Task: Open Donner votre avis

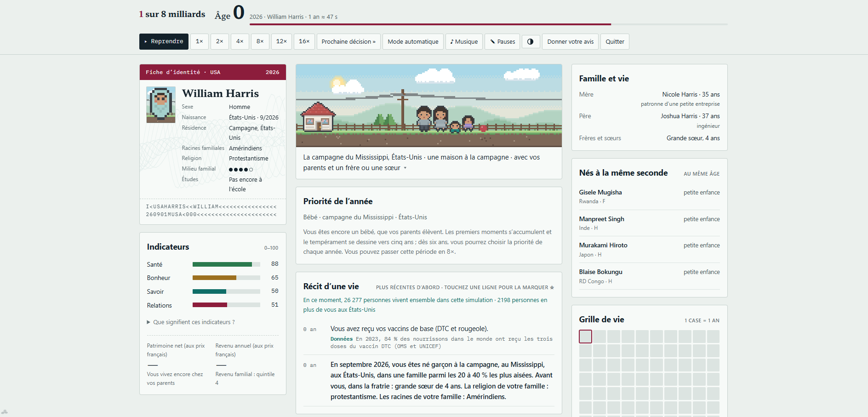Action: pyautogui.click(x=570, y=41)
